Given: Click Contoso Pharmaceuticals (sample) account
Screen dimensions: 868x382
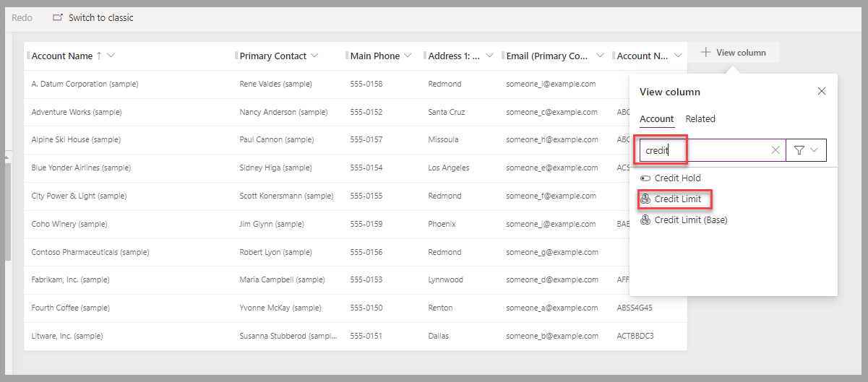Looking at the screenshot, I should coord(90,252).
